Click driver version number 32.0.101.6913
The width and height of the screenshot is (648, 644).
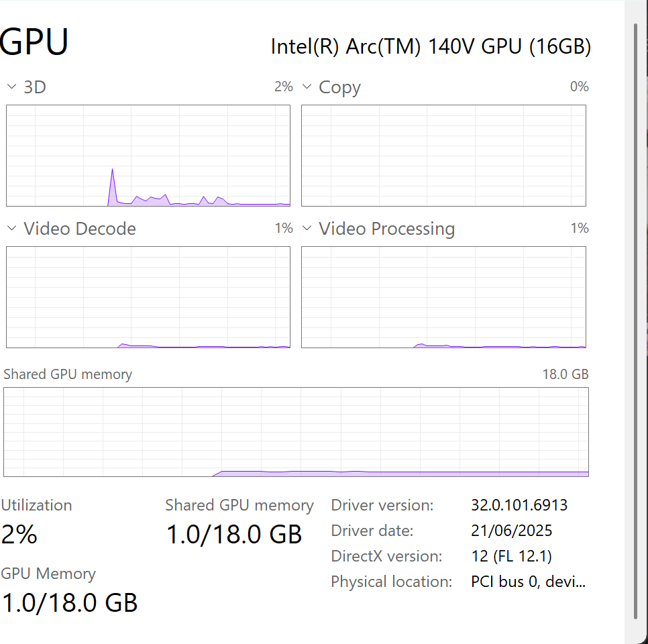coord(519,505)
